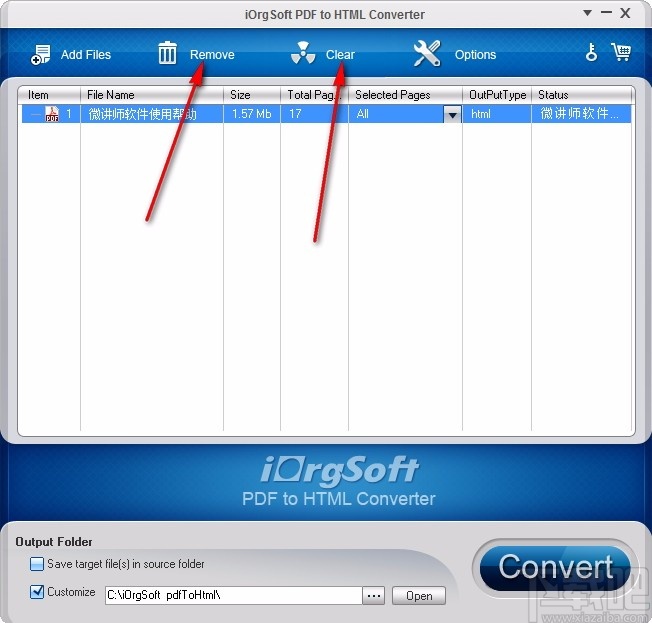Click the Total Pages column header

click(x=314, y=95)
